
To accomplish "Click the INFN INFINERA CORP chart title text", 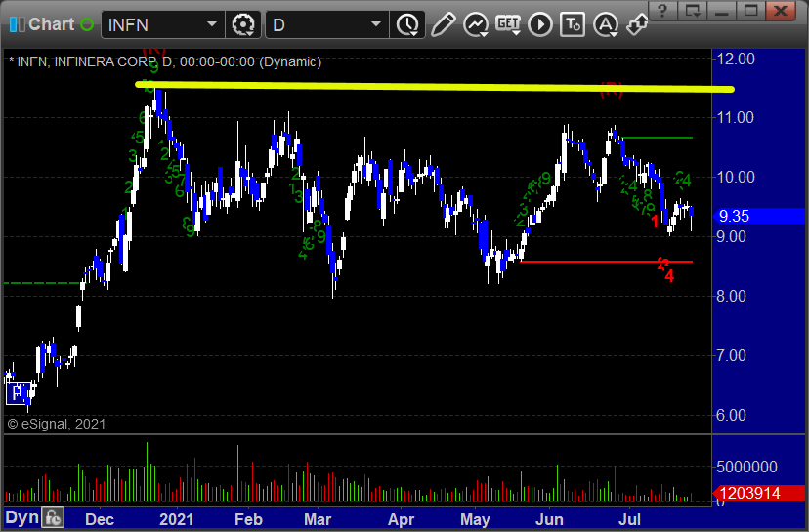I will (x=165, y=61).
